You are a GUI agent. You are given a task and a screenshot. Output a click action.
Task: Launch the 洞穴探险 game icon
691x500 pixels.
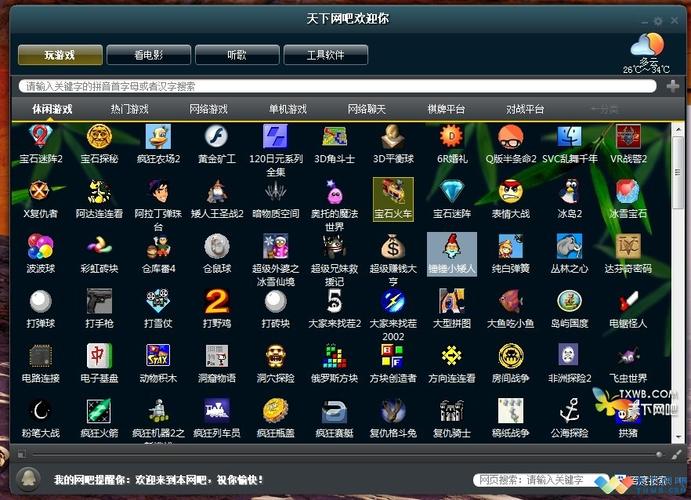pos(275,356)
